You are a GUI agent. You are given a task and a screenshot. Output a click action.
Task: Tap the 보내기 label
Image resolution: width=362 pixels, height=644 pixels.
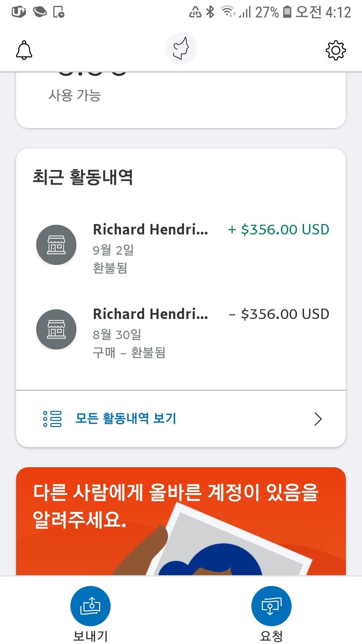90,635
